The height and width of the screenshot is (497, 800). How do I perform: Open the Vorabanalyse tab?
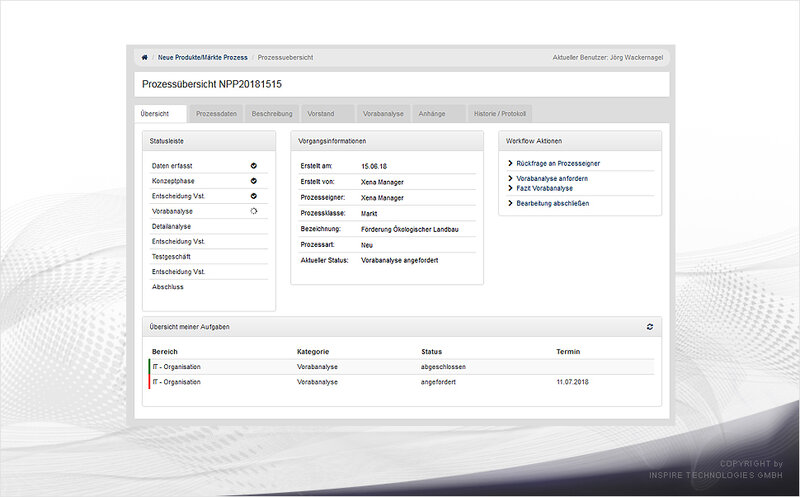[x=383, y=114]
